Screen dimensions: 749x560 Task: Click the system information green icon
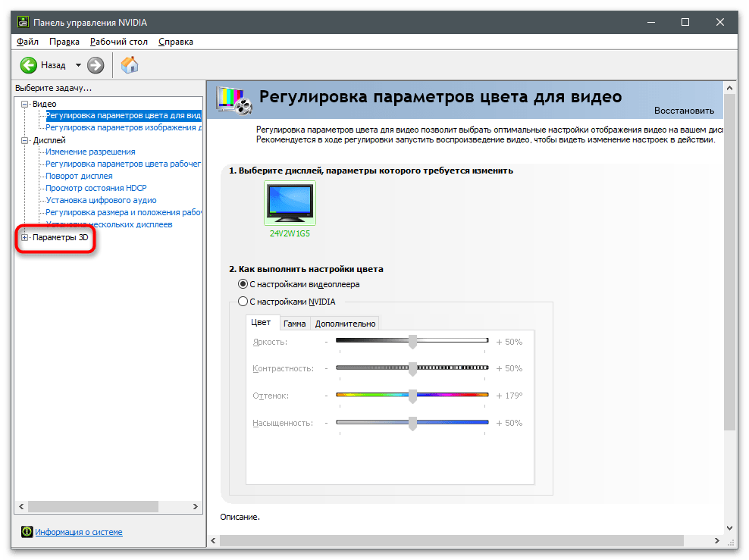[x=27, y=531]
